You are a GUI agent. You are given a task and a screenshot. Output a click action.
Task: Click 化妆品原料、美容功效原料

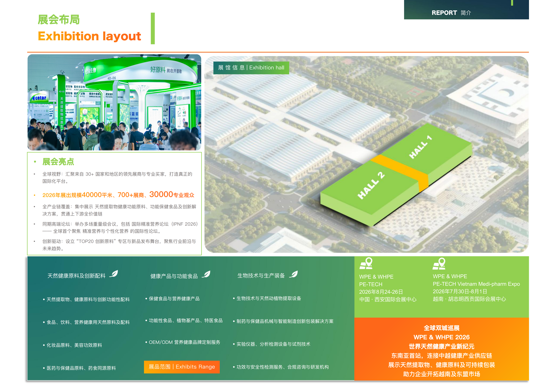(x=74, y=345)
